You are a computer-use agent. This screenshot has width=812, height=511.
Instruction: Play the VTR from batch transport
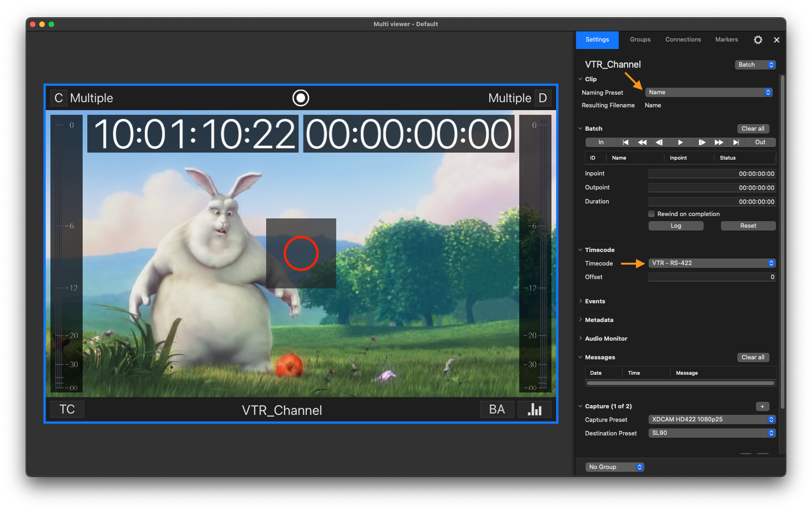(x=680, y=142)
